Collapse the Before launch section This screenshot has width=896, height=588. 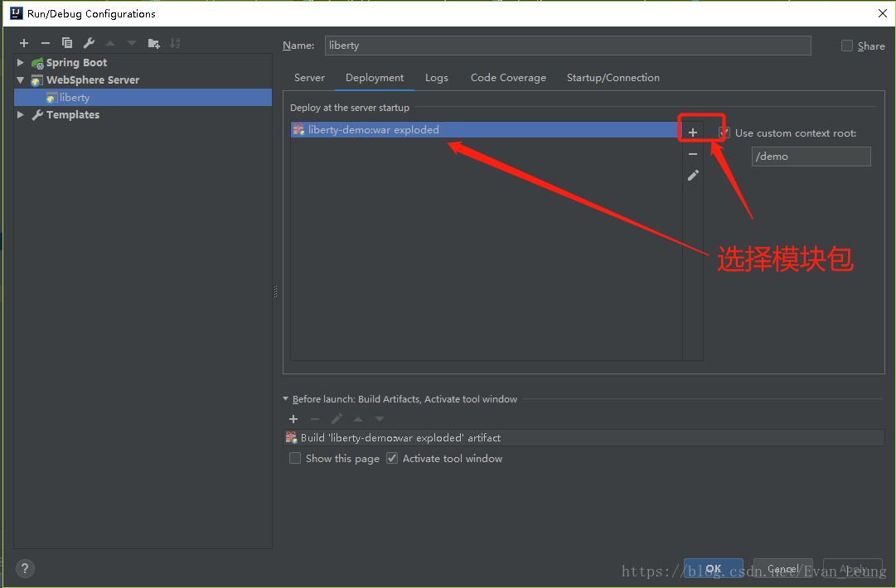(x=286, y=399)
